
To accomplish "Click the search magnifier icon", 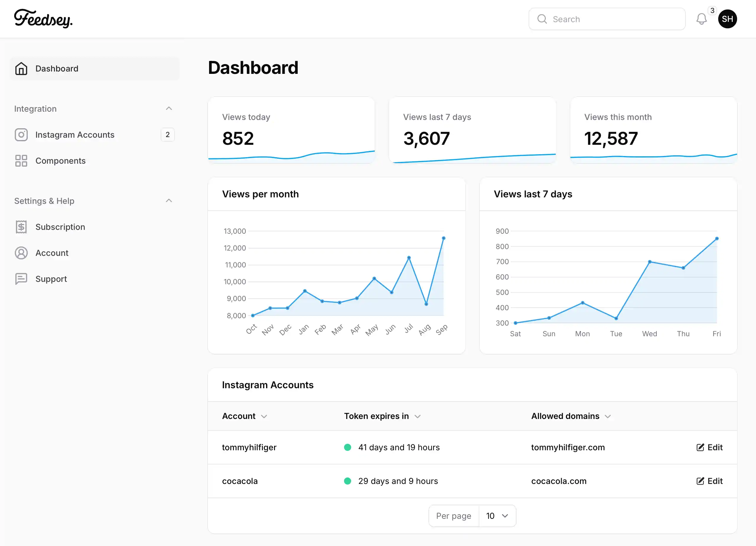I will pyautogui.click(x=542, y=19).
